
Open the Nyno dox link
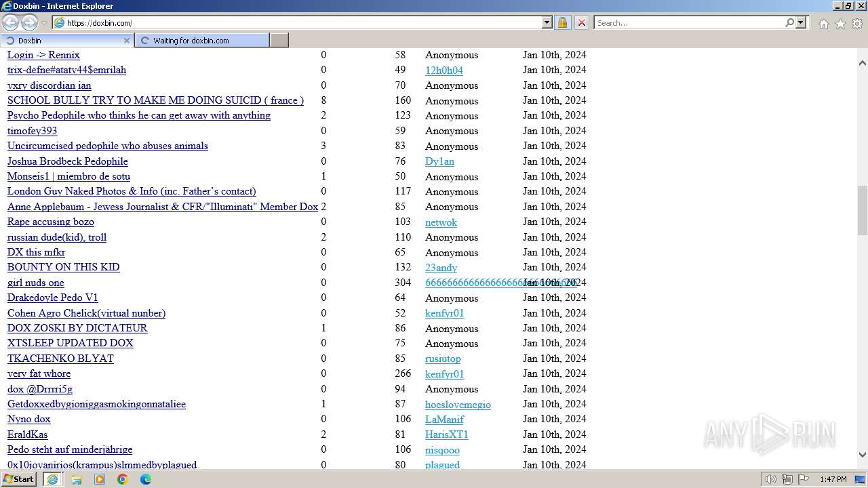point(29,419)
